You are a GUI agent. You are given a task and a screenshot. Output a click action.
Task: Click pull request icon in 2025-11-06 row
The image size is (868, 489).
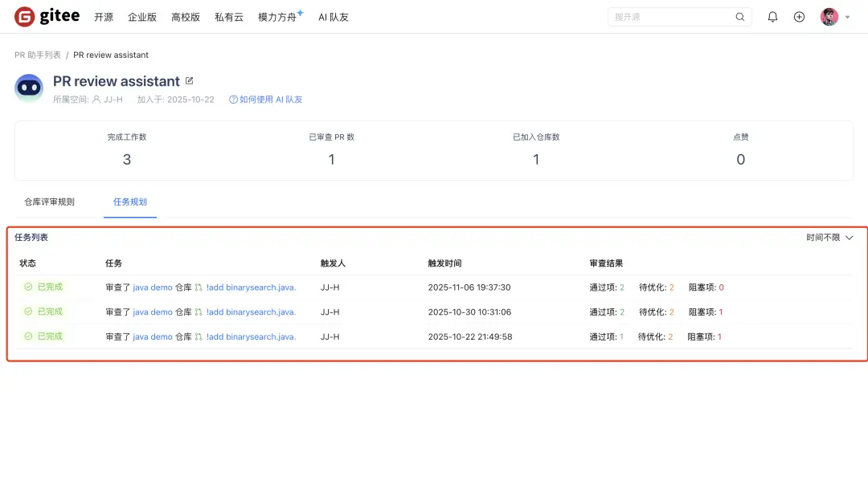point(199,287)
